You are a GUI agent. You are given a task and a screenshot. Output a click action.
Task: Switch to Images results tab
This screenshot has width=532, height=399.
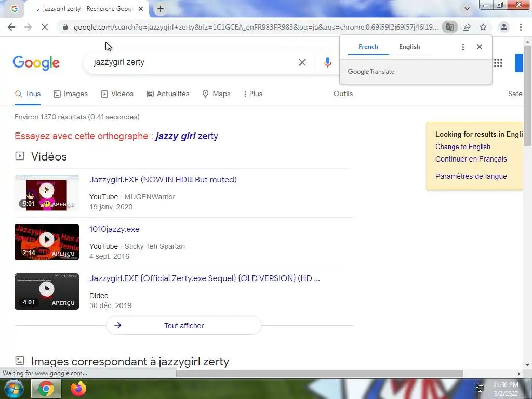coord(71,94)
